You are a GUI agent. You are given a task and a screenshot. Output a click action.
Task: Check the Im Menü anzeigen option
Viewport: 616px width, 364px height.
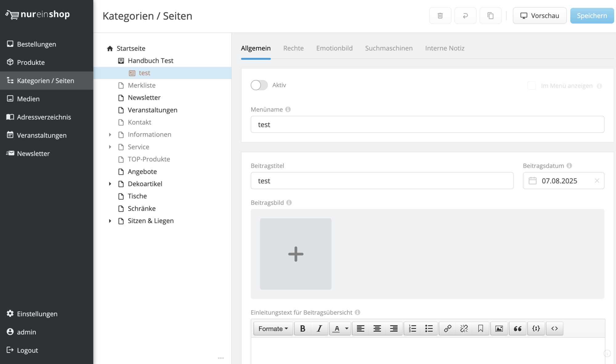coord(531,86)
